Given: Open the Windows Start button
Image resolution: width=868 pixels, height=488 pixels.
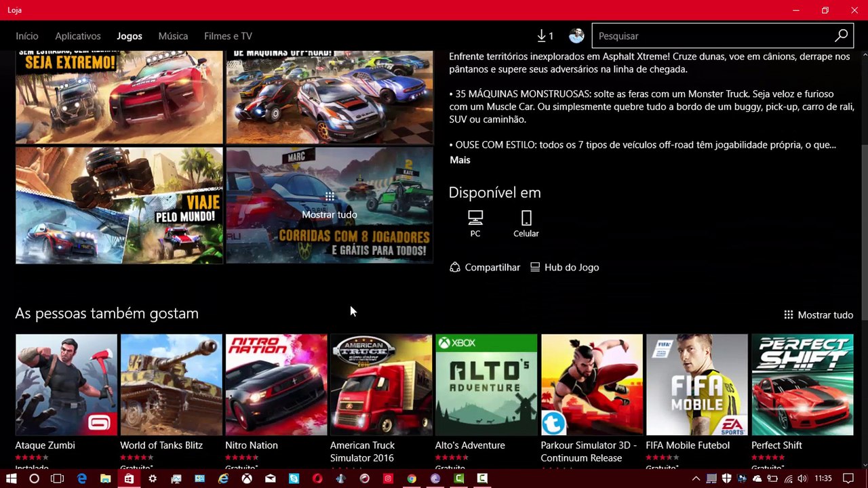Looking at the screenshot, I should click(x=12, y=479).
